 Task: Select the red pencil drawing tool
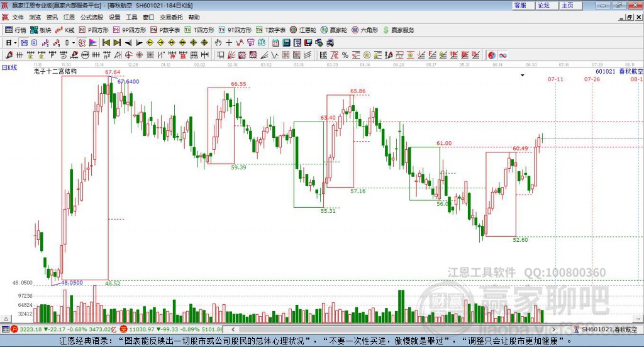coord(9,55)
